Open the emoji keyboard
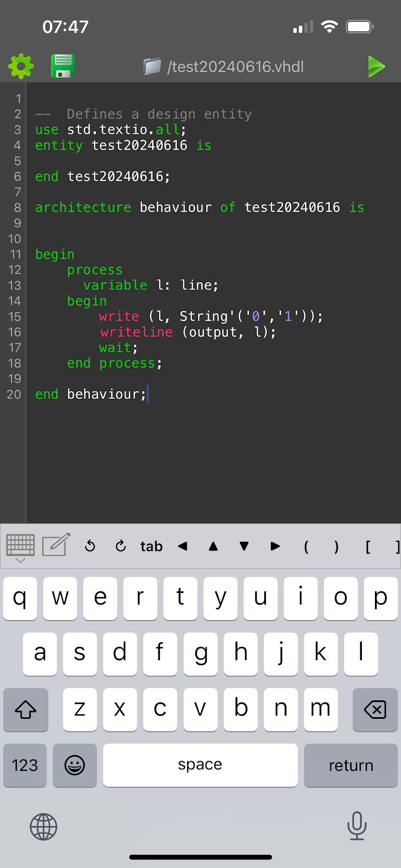The height and width of the screenshot is (868, 401). point(75,765)
